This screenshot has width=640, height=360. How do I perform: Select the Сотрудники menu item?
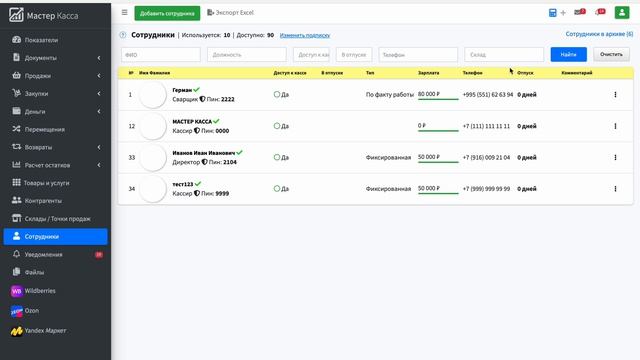click(56, 237)
